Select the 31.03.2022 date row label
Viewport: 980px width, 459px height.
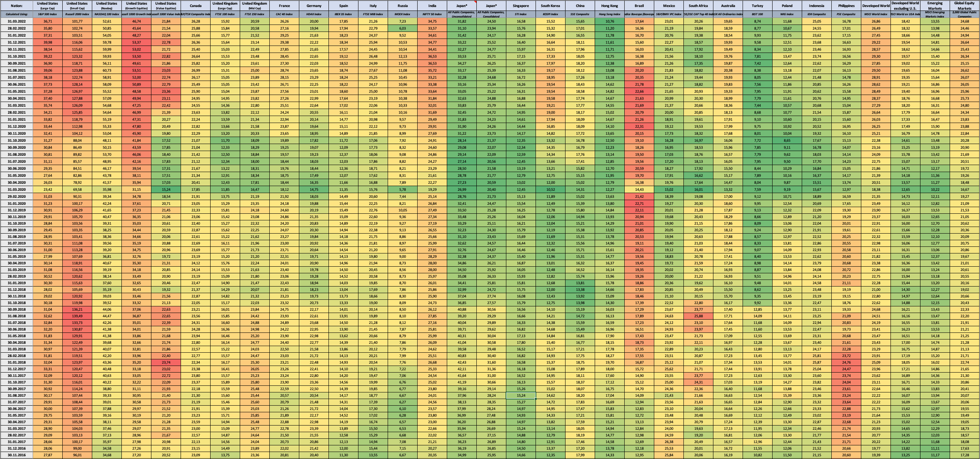(16, 21)
